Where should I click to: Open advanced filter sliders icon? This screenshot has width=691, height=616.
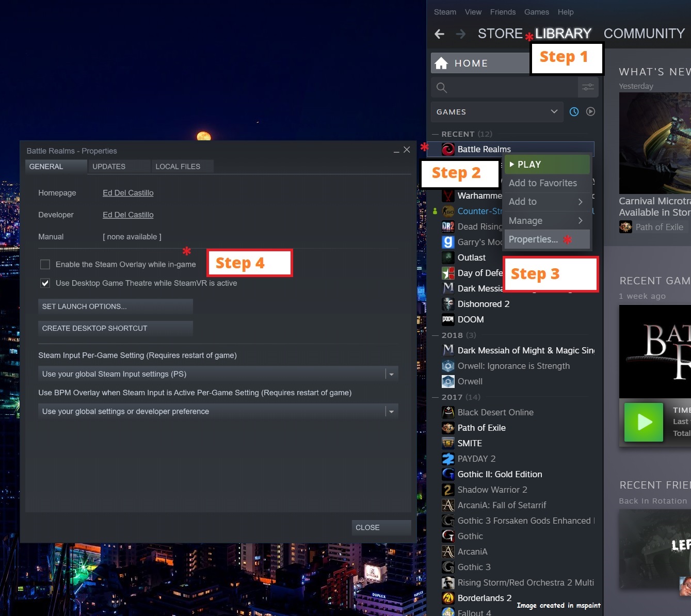(x=588, y=88)
